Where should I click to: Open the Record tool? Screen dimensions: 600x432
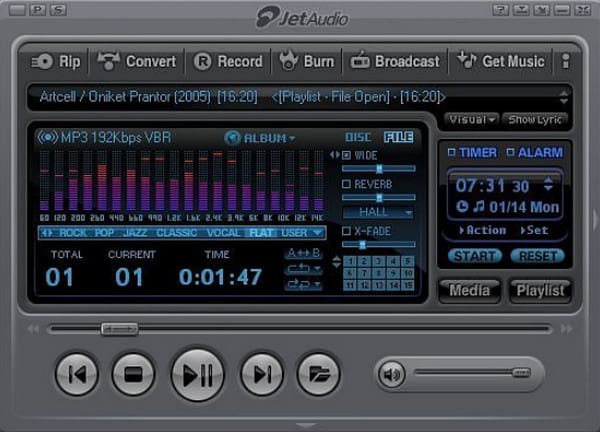click(228, 61)
